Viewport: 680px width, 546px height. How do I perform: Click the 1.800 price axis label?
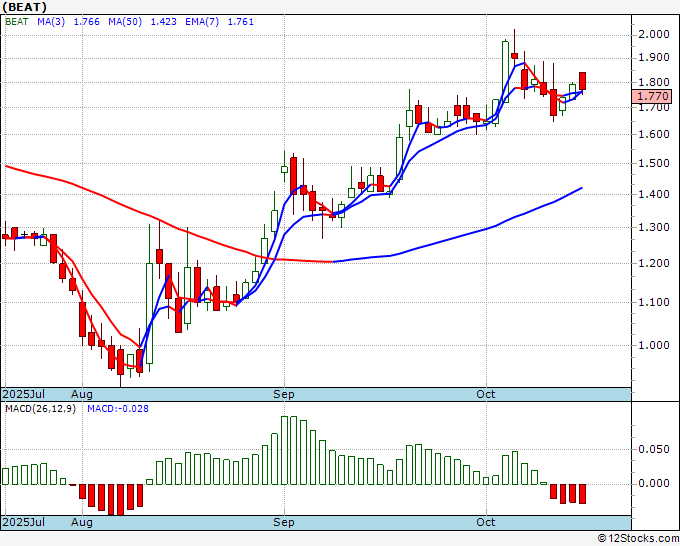pyautogui.click(x=654, y=82)
